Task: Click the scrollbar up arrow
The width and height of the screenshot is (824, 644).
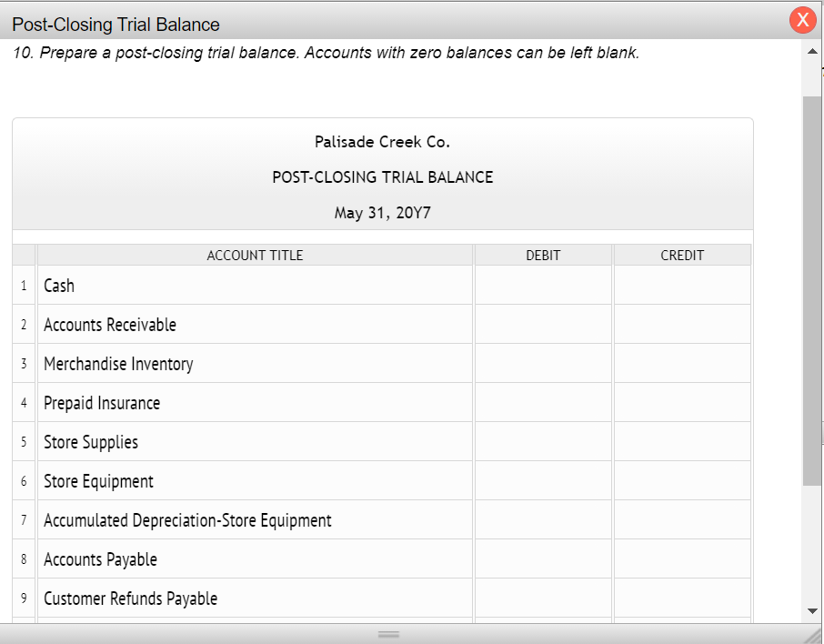Action: pos(812,52)
